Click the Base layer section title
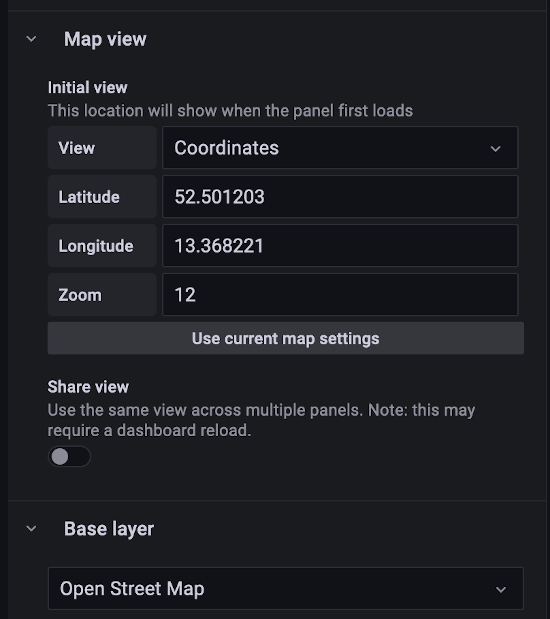This screenshot has height=619, width=550. pos(109,529)
